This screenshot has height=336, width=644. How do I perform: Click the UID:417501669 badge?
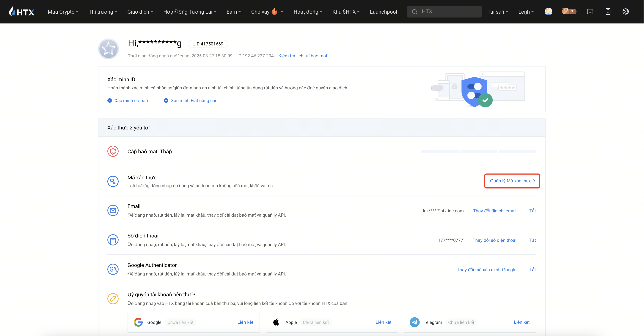[208, 44]
